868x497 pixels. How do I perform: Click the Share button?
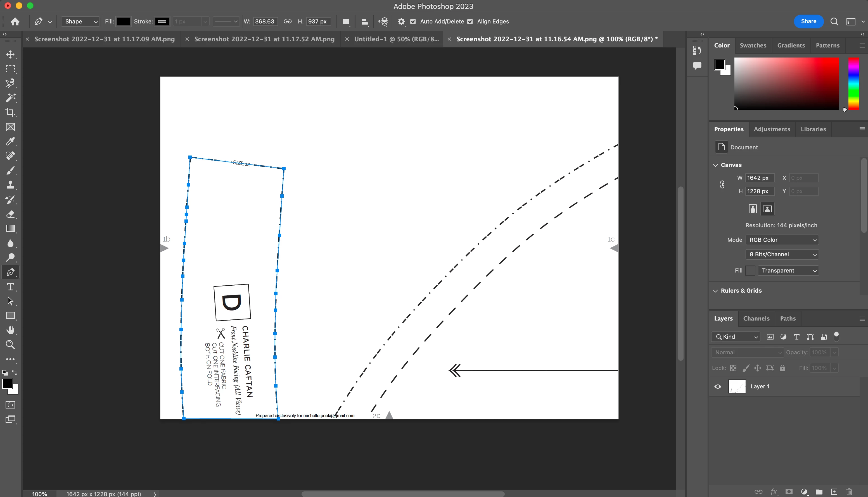808,21
